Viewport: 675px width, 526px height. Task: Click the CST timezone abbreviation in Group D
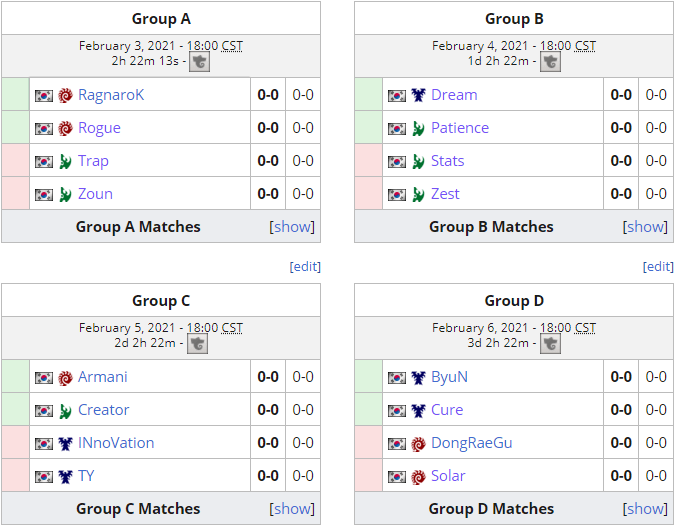coord(585,328)
